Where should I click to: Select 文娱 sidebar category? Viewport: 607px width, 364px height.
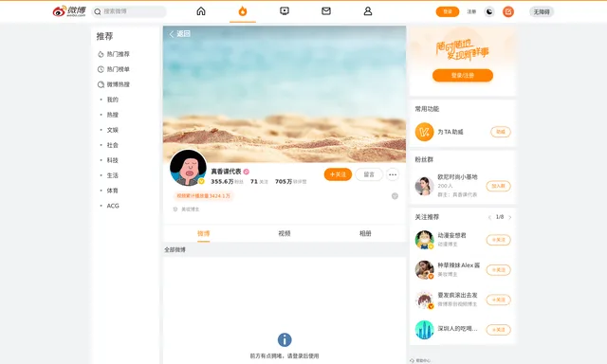[x=113, y=130]
